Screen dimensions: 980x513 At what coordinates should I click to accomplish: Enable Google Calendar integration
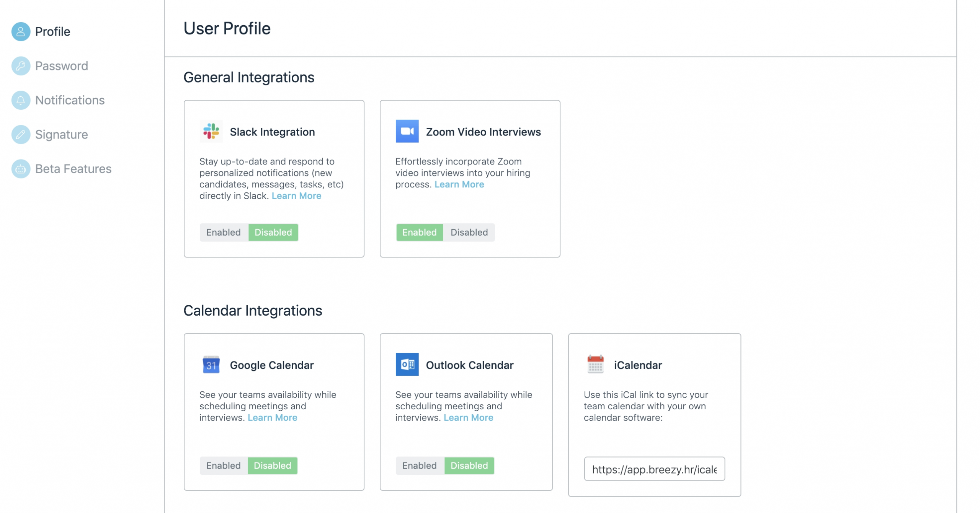[223, 465]
